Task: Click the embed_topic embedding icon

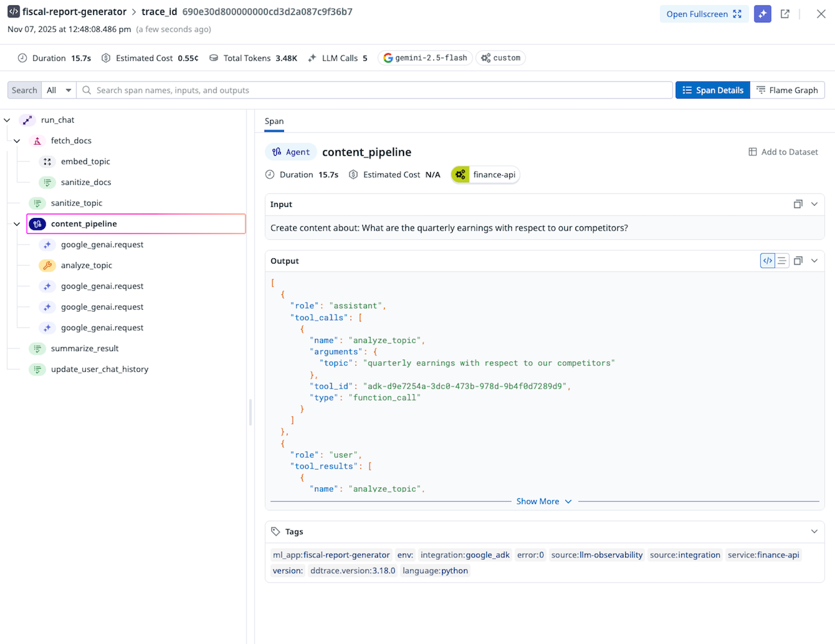Action: tap(47, 161)
